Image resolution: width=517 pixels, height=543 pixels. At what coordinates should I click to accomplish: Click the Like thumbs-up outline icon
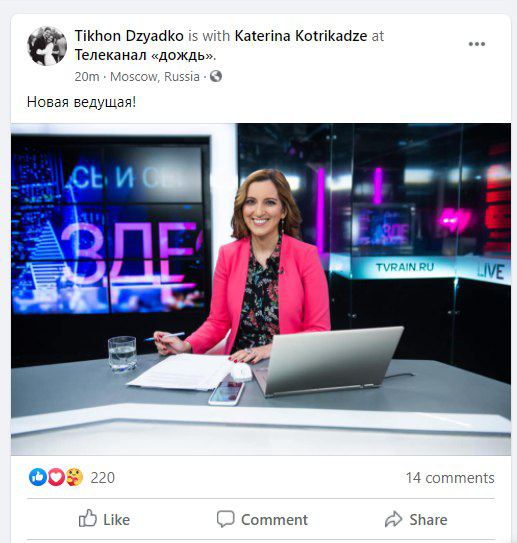pyautogui.click(x=87, y=519)
